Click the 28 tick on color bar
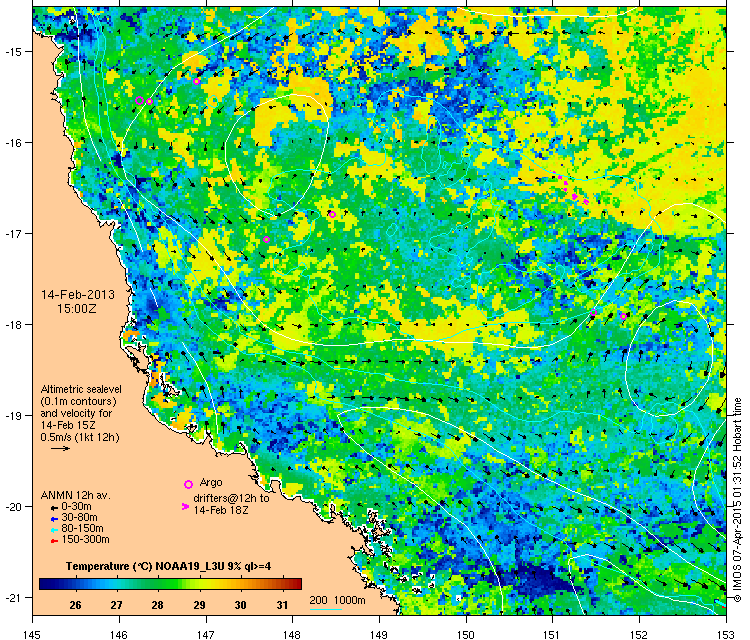750x640 pixels. point(157,605)
